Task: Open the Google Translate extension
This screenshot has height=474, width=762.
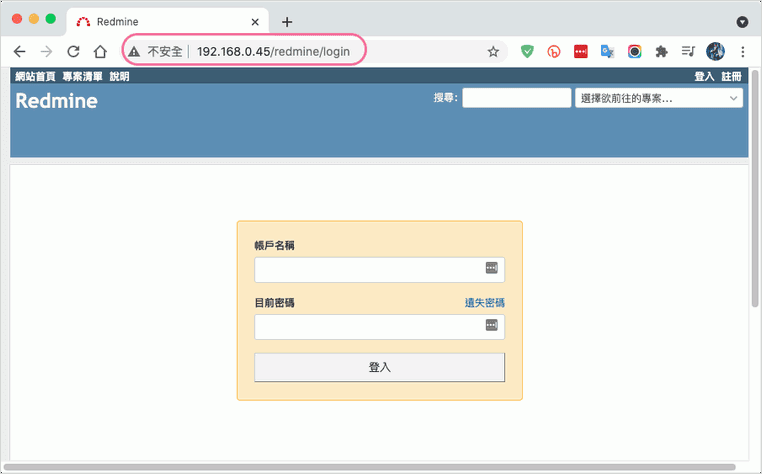Action: pyautogui.click(x=607, y=52)
